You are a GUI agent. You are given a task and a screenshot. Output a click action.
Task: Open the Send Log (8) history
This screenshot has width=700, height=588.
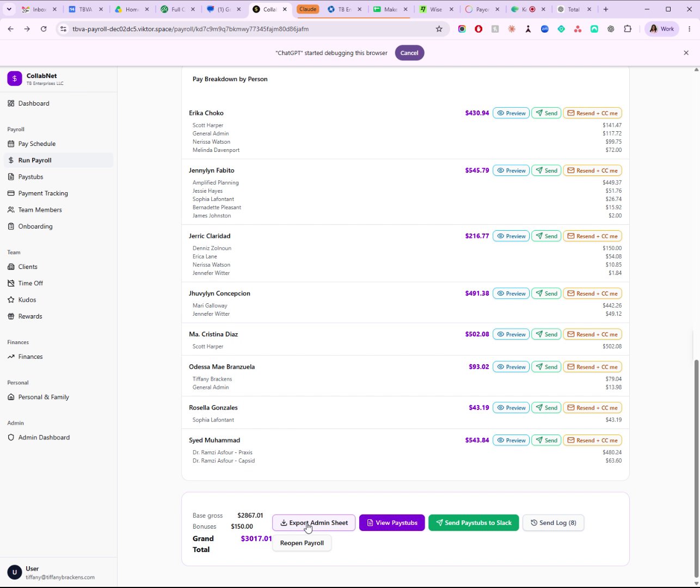point(553,523)
